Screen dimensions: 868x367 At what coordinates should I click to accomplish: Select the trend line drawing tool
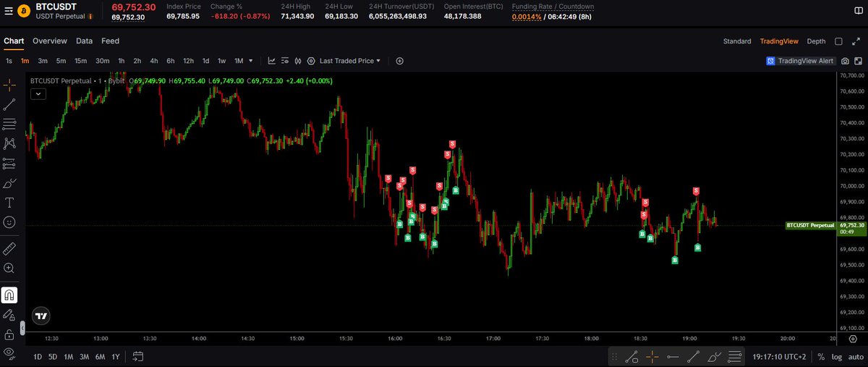[x=9, y=105]
